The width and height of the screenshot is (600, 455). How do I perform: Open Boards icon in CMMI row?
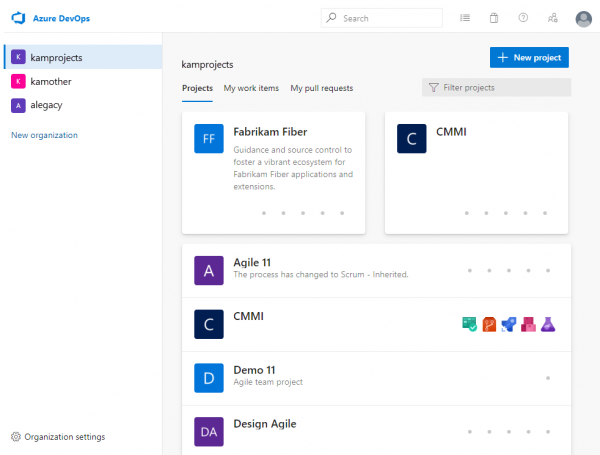tap(470, 324)
